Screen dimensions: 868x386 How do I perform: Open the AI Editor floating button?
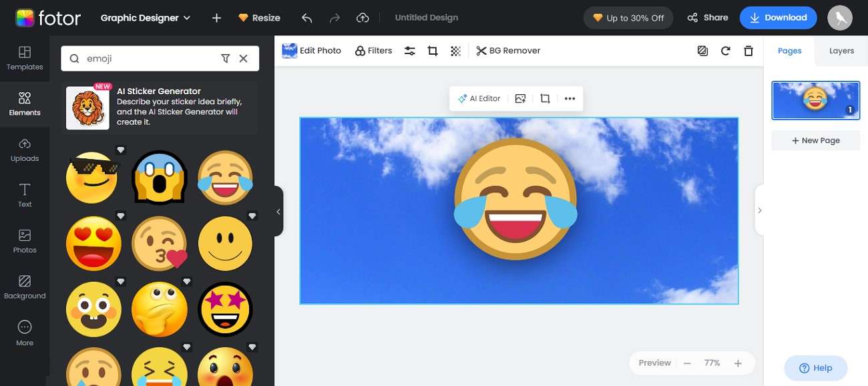[x=479, y=98]
